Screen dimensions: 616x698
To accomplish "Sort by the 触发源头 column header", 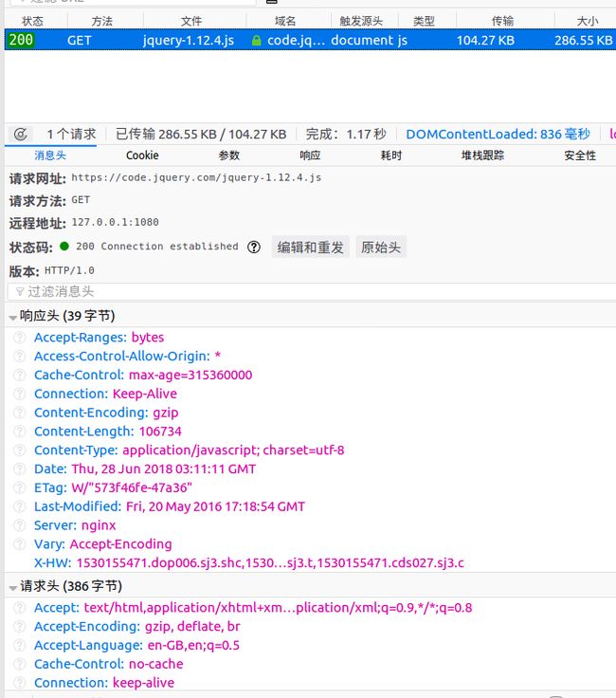I will coord(361,21).
